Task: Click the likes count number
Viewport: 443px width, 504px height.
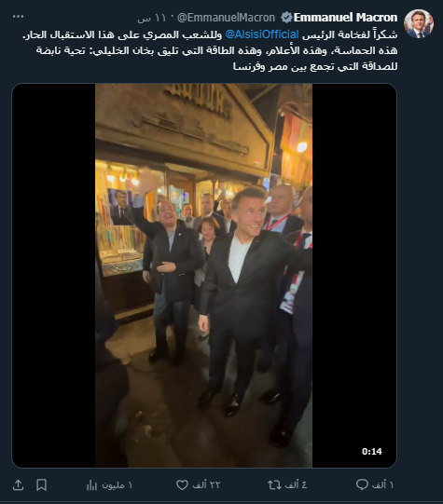Action: (206, 484)
